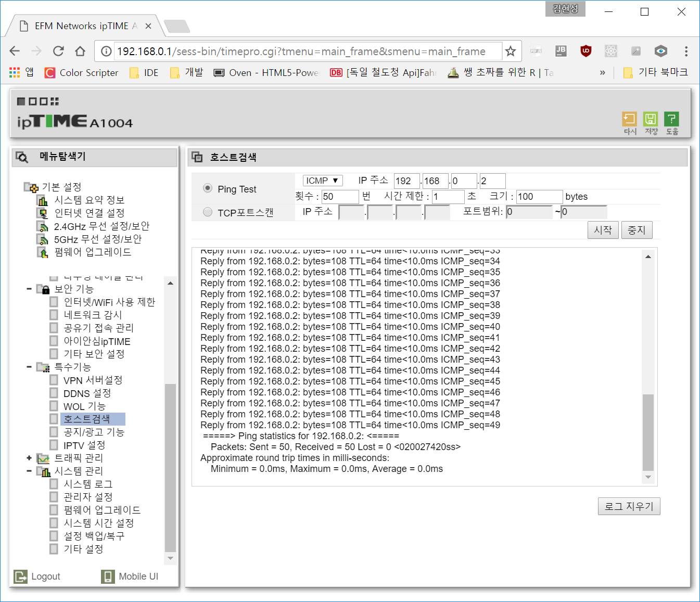
Task: Click the menu tree vertical scrollbar thumb
Action: (170, 468)
